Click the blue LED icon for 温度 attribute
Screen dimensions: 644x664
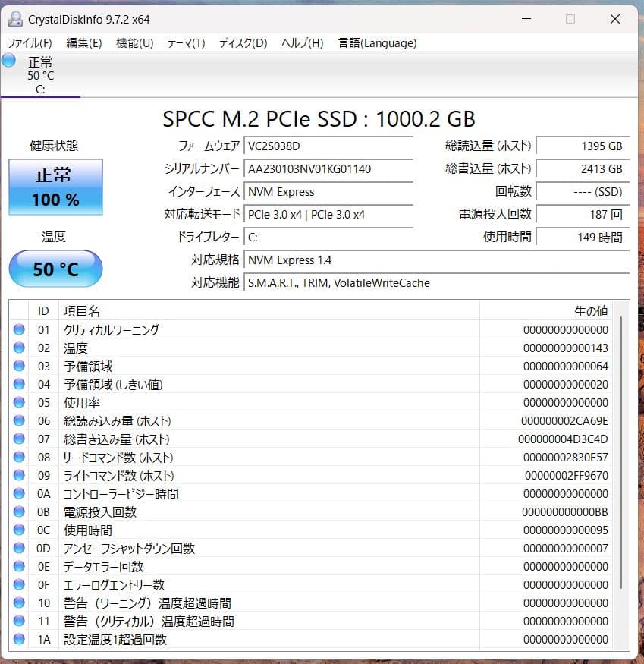[19, 348]
